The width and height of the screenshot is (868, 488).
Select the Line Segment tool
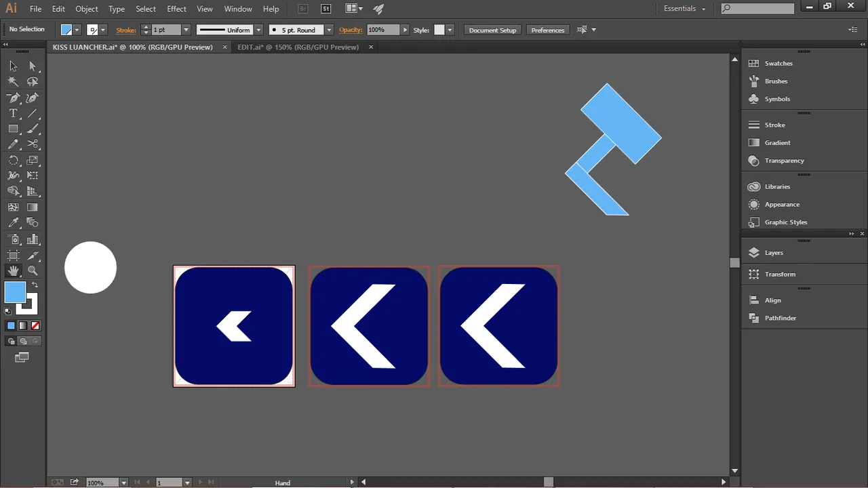pyautogui.click(x=33, y=113)
